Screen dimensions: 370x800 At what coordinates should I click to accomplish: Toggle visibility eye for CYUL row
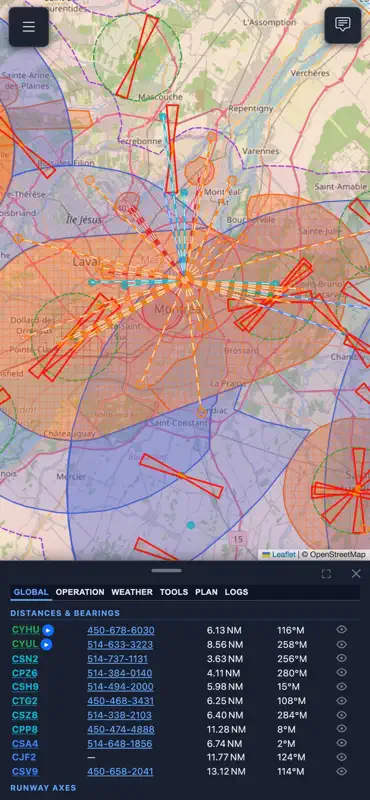[x=342, y=644]
